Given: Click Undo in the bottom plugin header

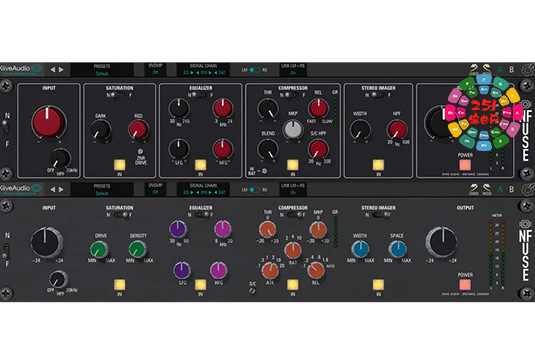Looking at the screenshot, I should (474, 189).
